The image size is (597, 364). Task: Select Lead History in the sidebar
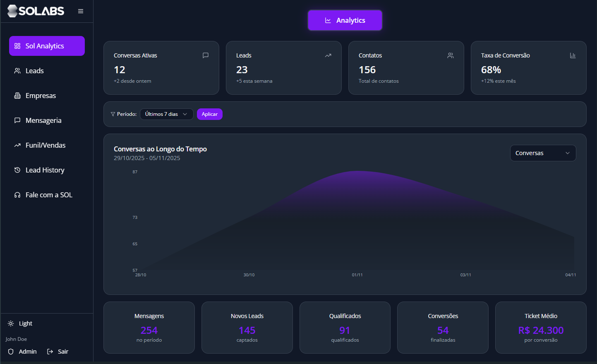click(45, 170)
